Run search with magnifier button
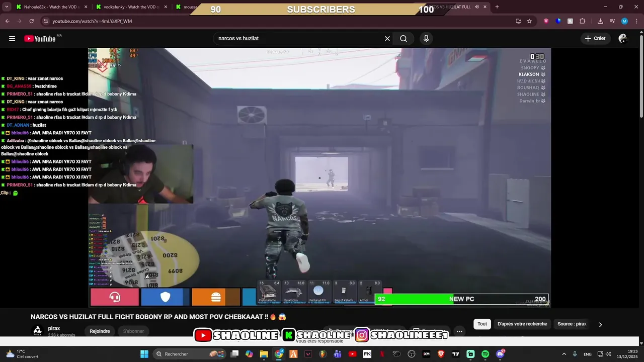Image resolution: width=644 pixels, height=362 pixels. pos(404,39)
